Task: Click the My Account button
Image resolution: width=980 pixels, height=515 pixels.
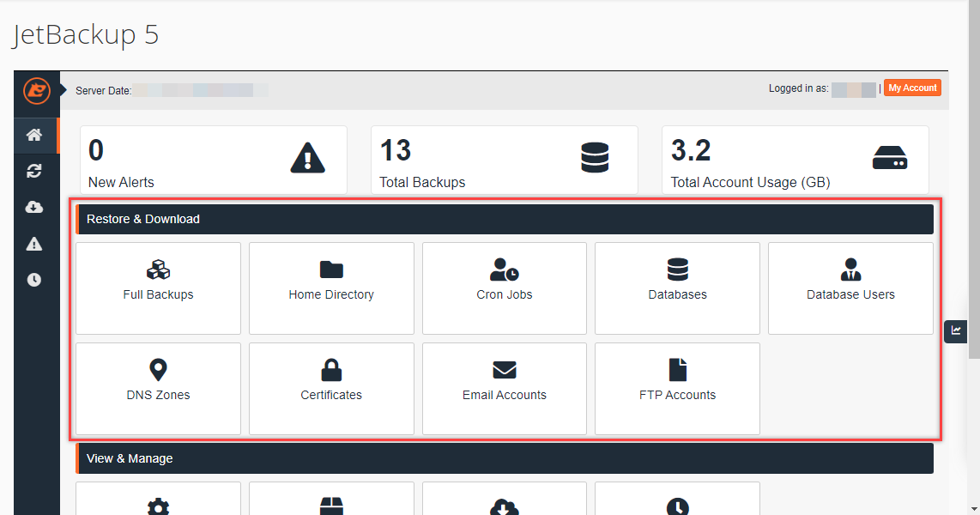Action: point(912,88)
